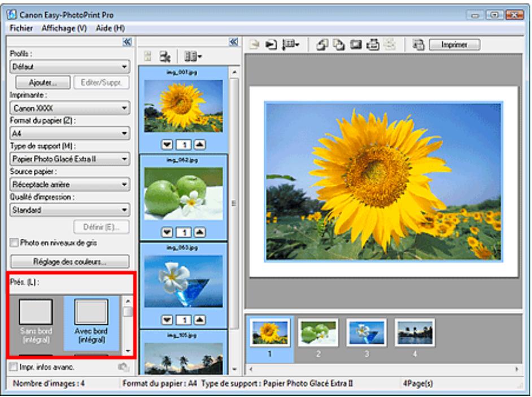Increase copies for img_001.jpg with the up arrow

click(199, 145)
